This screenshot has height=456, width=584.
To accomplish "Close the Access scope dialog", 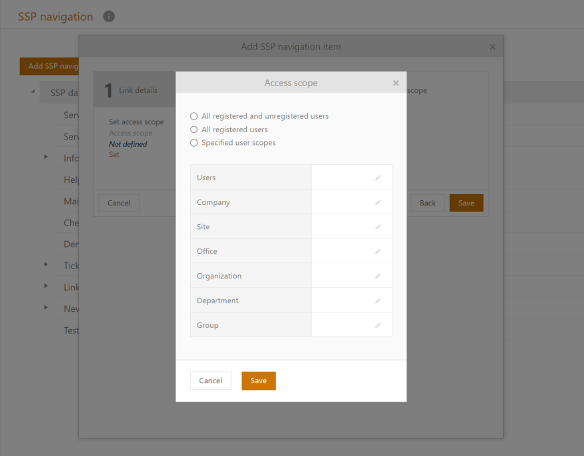I will [x=396, y=83].
